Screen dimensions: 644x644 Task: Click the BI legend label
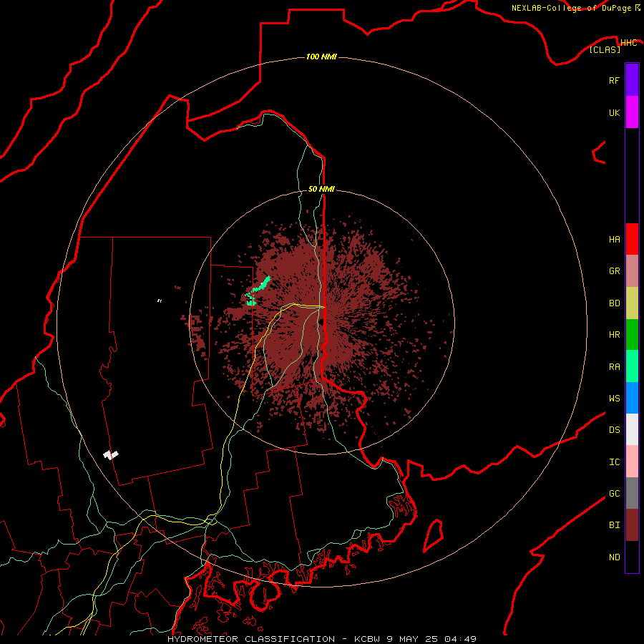614,525
